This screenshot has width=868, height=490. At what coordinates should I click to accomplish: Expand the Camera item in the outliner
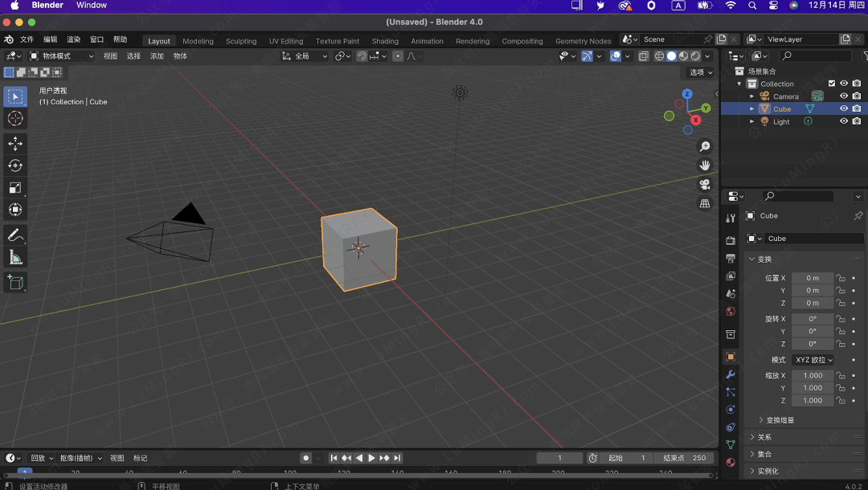click(752, 96)
